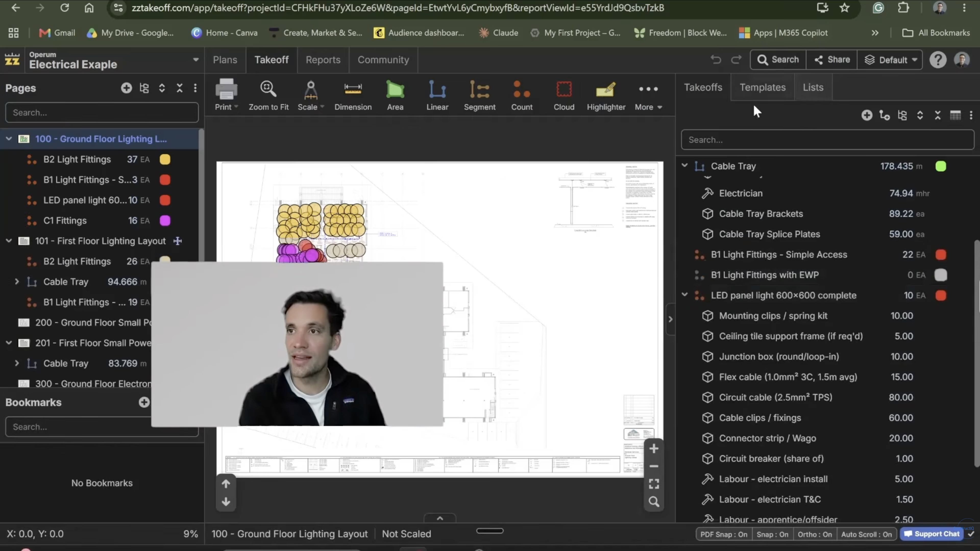
Task: Click the Share button
Action: pyautogui.click(x=832, y=60)
